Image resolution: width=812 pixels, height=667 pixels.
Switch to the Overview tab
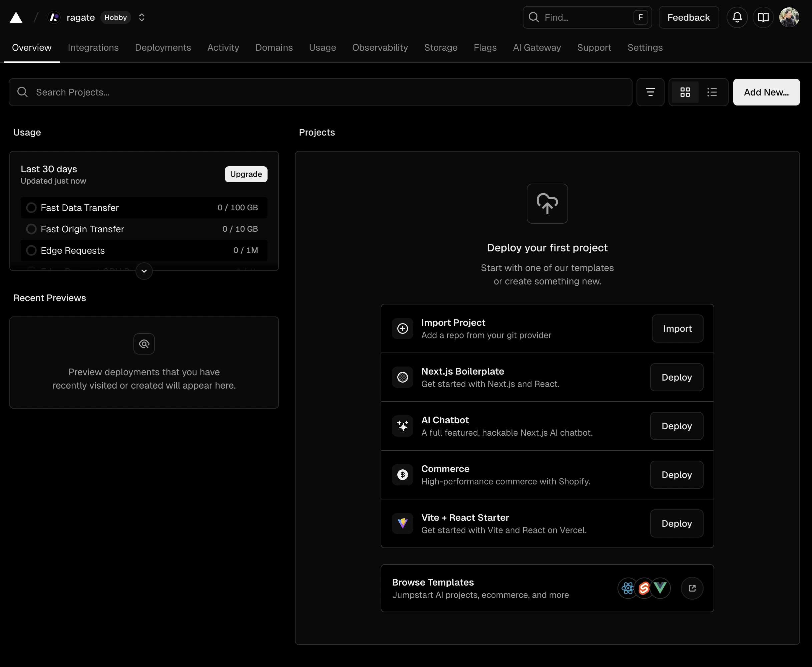coord(32,48)
